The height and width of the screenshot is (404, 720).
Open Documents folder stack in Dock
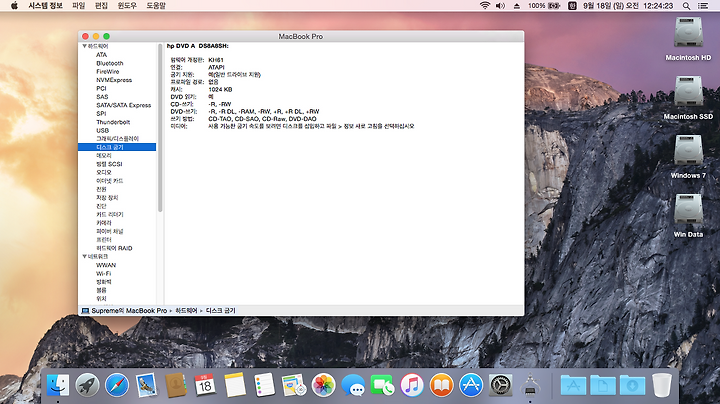point(603,385)
